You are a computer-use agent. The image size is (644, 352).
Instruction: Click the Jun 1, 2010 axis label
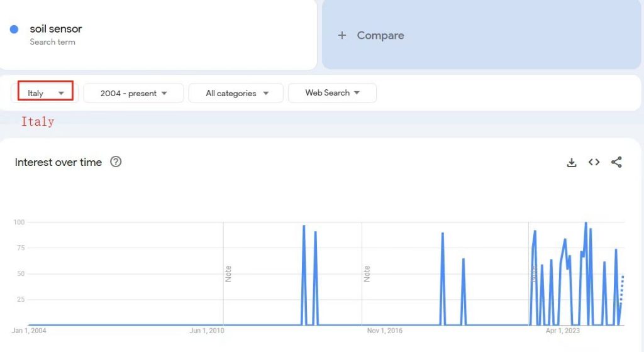[x=206, y=331]
